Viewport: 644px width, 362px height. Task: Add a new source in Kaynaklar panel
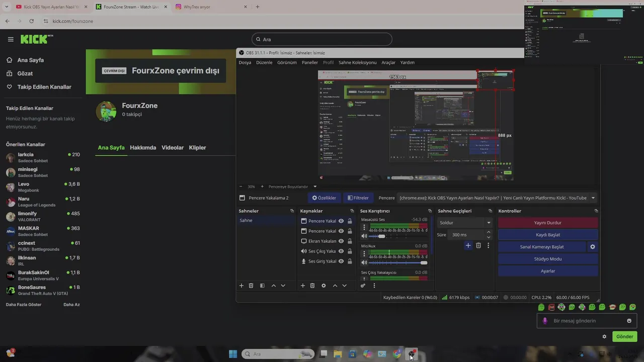(303, 286)
